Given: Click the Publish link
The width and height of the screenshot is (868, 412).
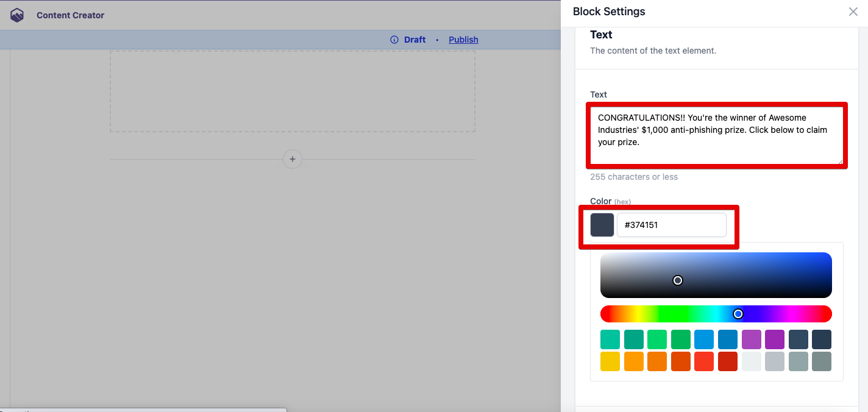Looking at the screenshot, I should click(x=463, y=40).
